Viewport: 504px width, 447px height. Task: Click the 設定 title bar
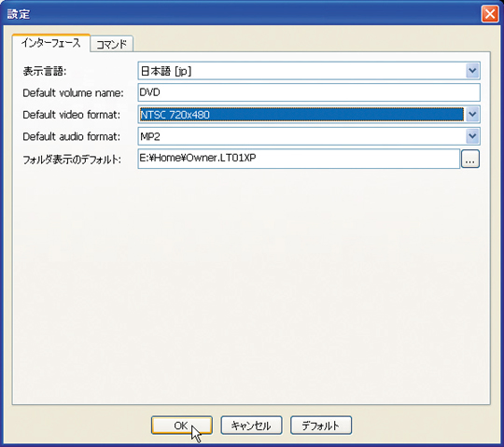click(241, 14)
